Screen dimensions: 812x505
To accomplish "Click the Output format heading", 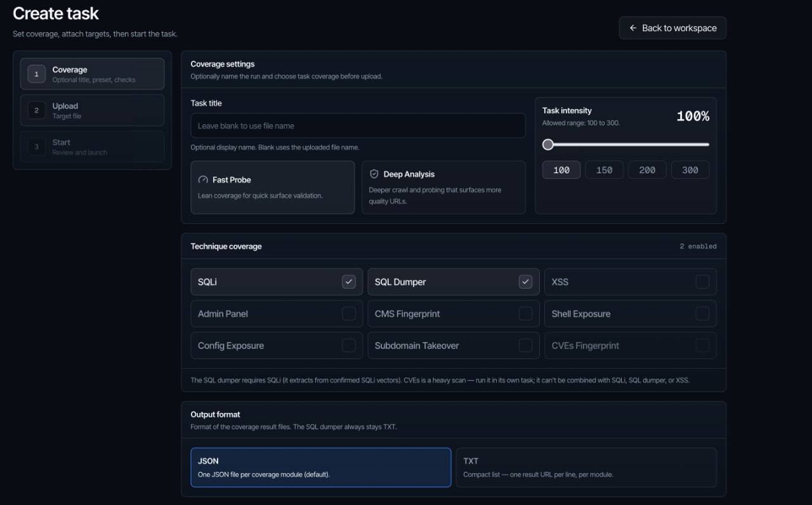I will [215, 414].
